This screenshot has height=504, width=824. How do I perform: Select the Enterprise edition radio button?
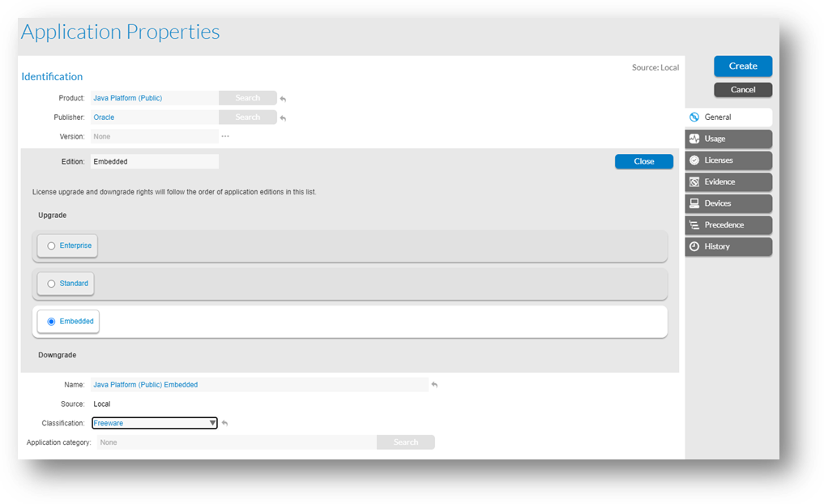[51, 246]
